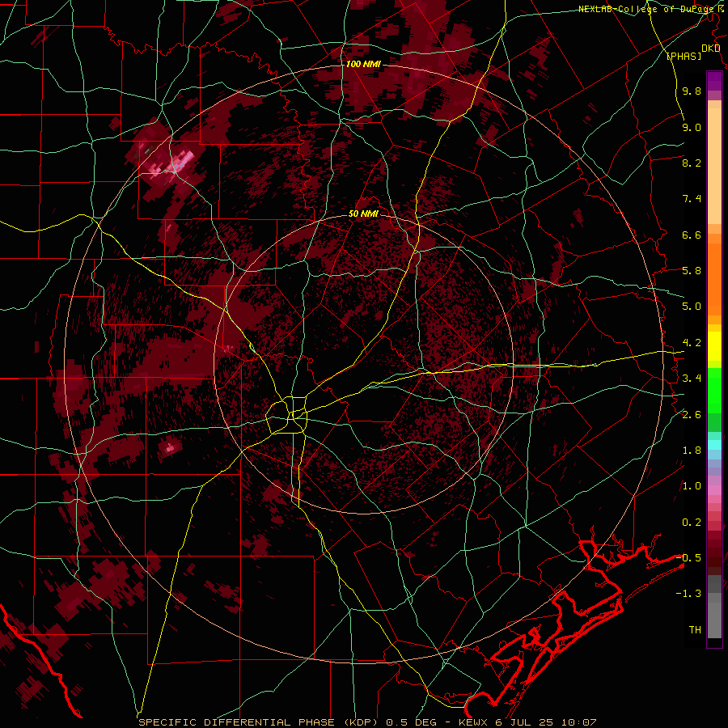
Task: Click the "TH" threshold label
Action: 695,630
